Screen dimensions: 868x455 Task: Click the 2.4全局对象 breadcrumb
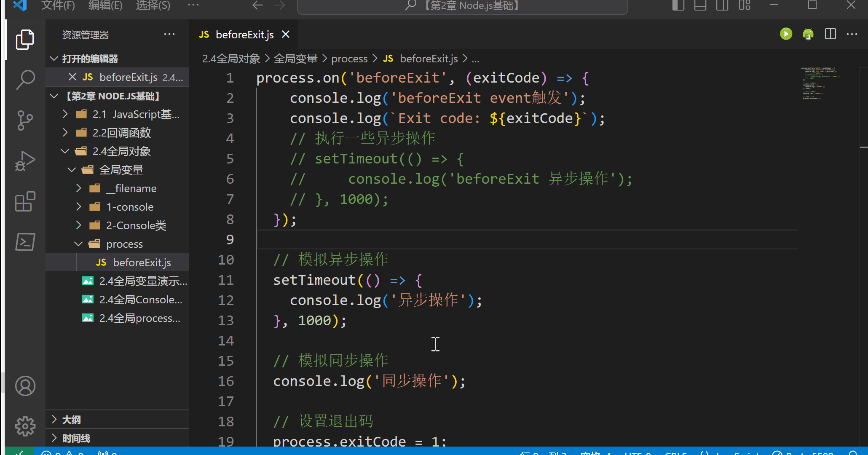coord(231,59)
